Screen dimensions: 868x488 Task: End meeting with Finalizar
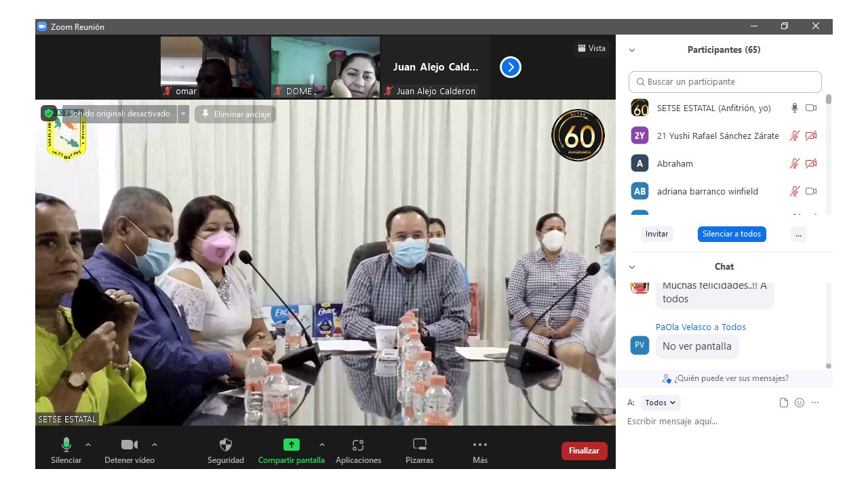585,451
